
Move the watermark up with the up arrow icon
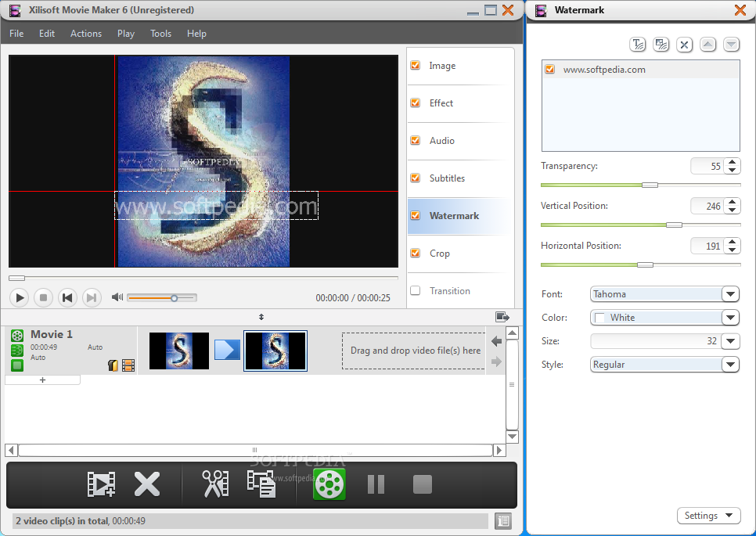(707, 45)
